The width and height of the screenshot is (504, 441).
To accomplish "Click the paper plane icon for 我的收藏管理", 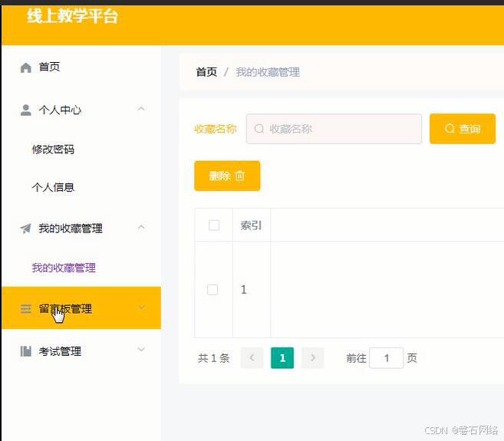I will [26, 229].
